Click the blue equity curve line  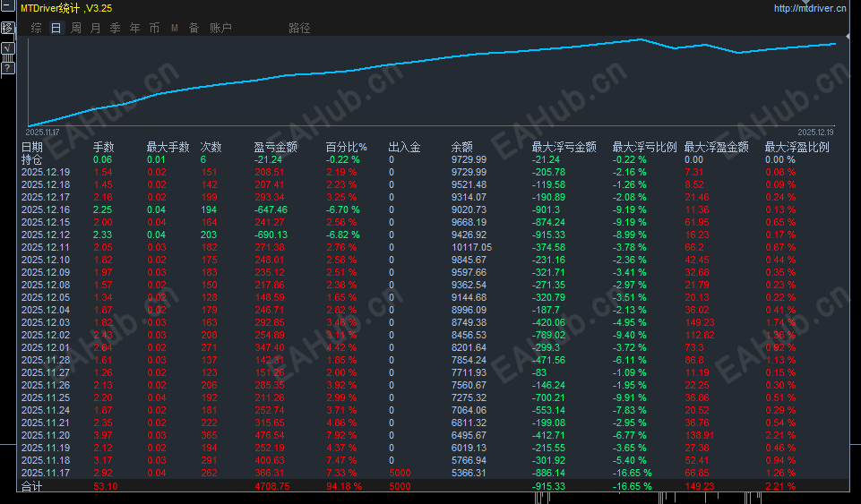click(432, 60)
